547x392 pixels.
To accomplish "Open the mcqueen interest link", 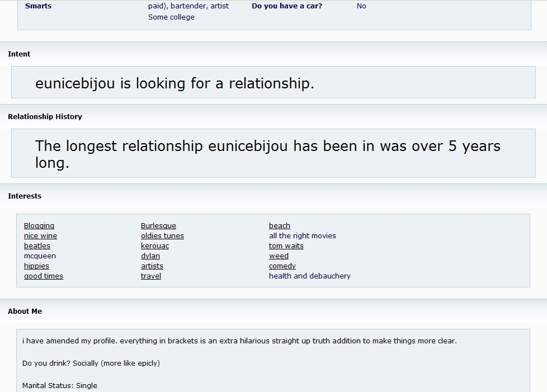I will pyautogui.click(x=40, y=256).
